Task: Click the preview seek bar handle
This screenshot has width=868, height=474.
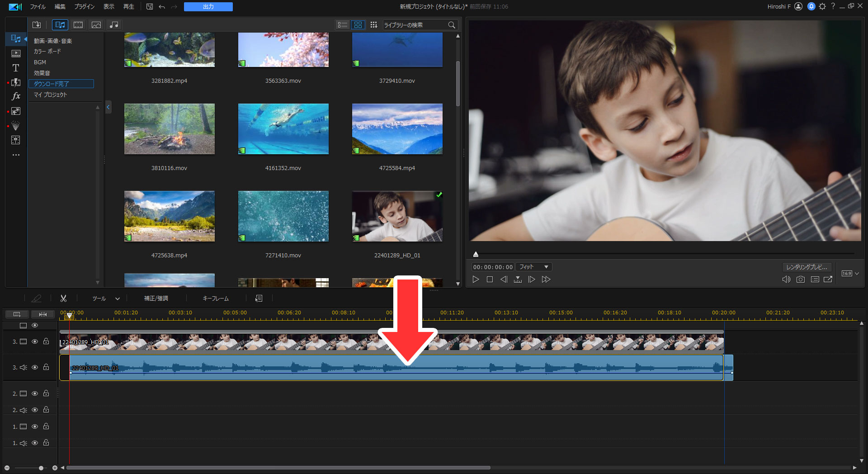Action: [476, 254]
